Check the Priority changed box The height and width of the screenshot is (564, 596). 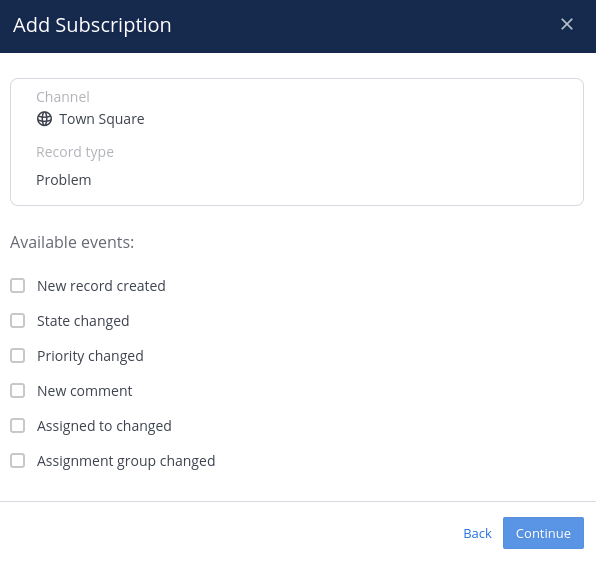(17, 356)
